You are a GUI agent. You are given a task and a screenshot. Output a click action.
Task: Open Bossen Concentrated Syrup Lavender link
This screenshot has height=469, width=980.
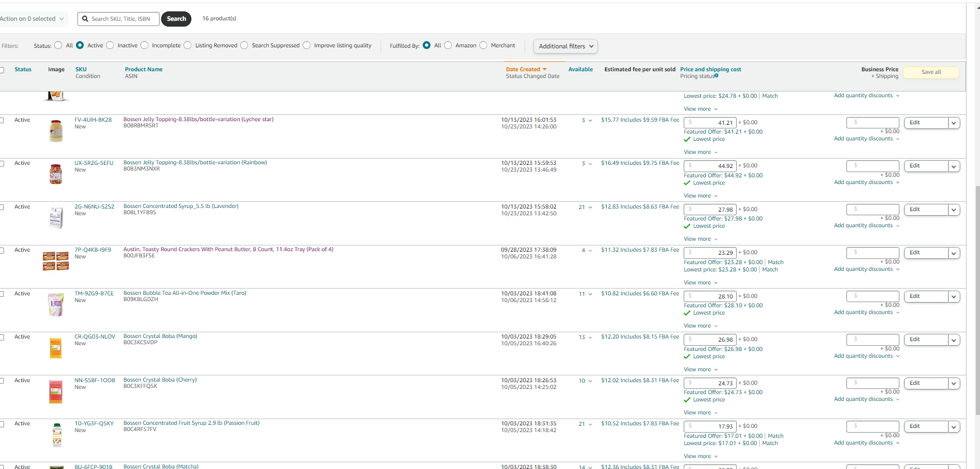[181, 206]
